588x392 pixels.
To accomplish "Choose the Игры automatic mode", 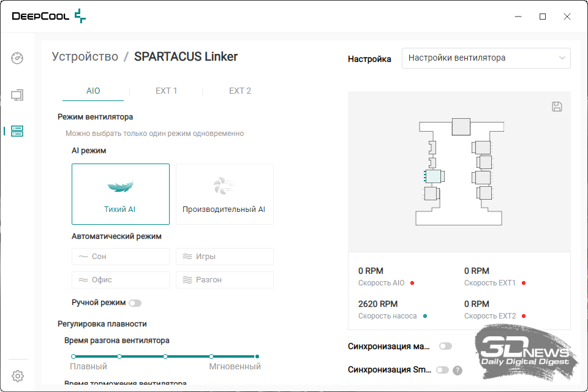I will click(x=224, y=257).
